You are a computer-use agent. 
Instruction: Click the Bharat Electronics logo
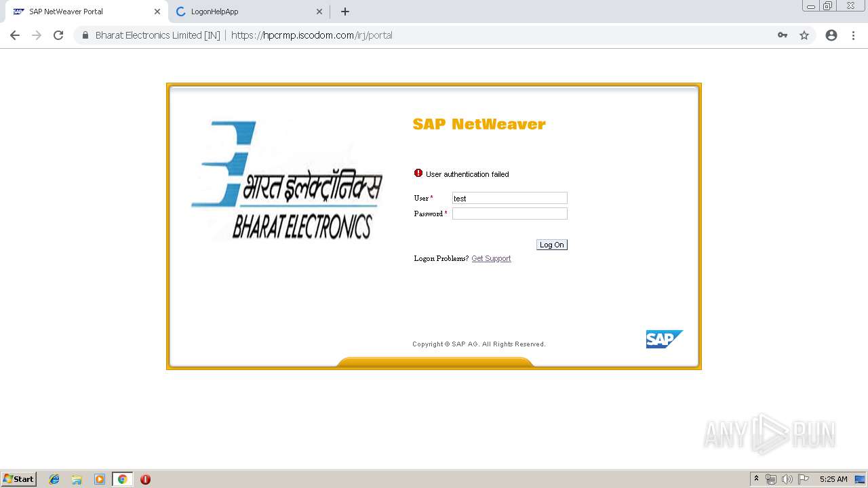click(x=286, y=180)
